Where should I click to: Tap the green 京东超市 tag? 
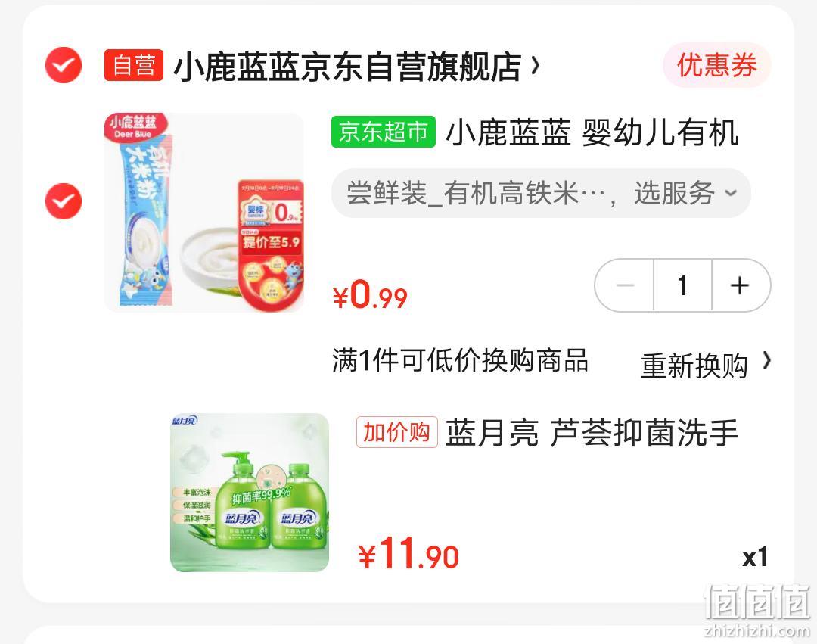(x=384, y=132)
